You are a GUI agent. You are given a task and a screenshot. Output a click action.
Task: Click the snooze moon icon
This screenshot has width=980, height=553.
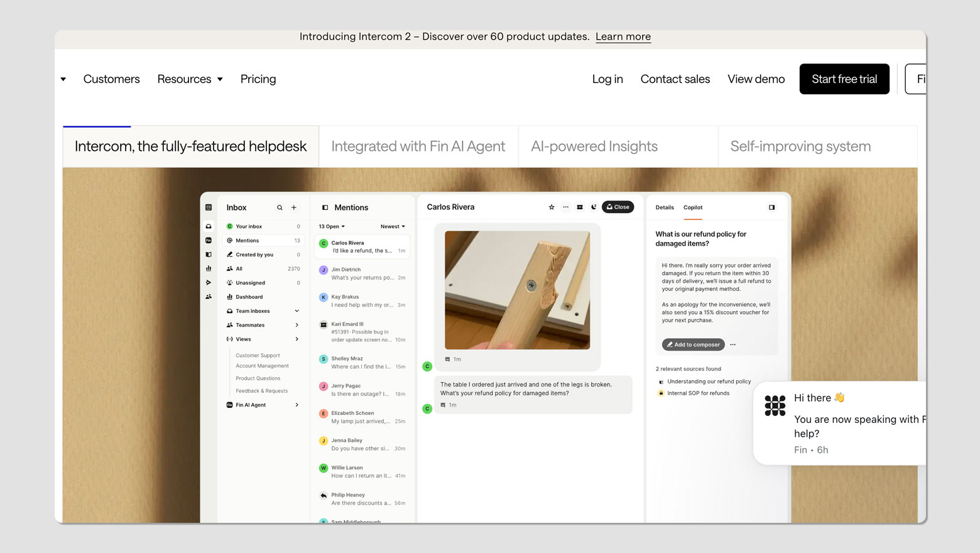click(x=594, y=207)
